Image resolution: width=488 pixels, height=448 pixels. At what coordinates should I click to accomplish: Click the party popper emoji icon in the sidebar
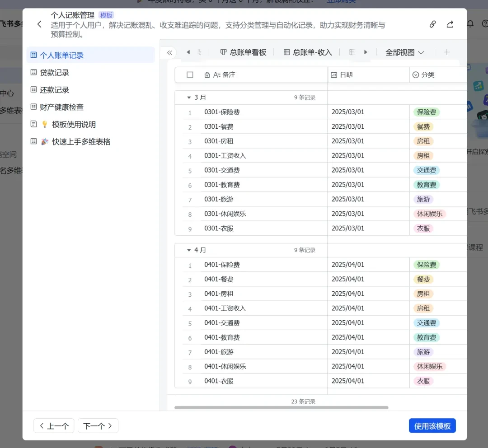[45, 141]
